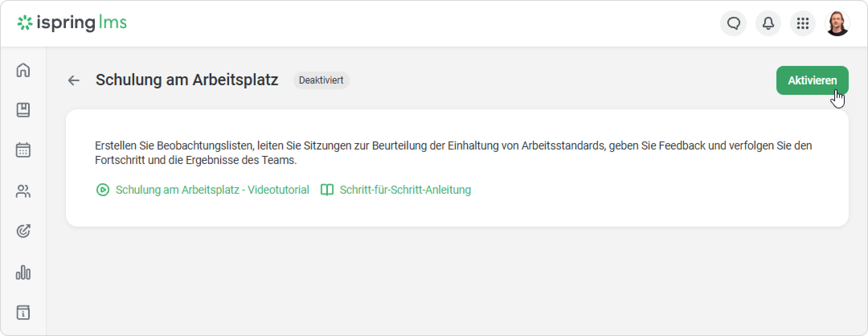The image size is (868, 336).
Task: Click the Schulung am Arbeitsplatz page title
Action: pyautogui.click(x=187, y=80)
